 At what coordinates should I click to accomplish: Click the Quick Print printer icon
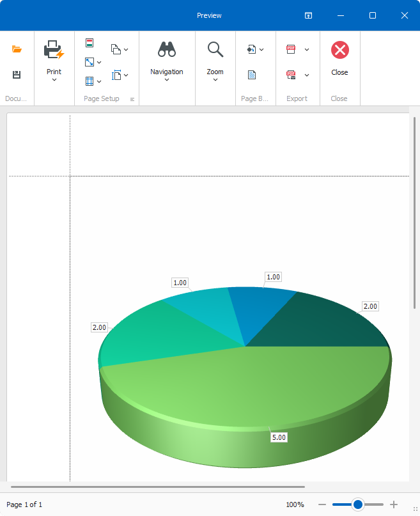[x=54, y=50]
